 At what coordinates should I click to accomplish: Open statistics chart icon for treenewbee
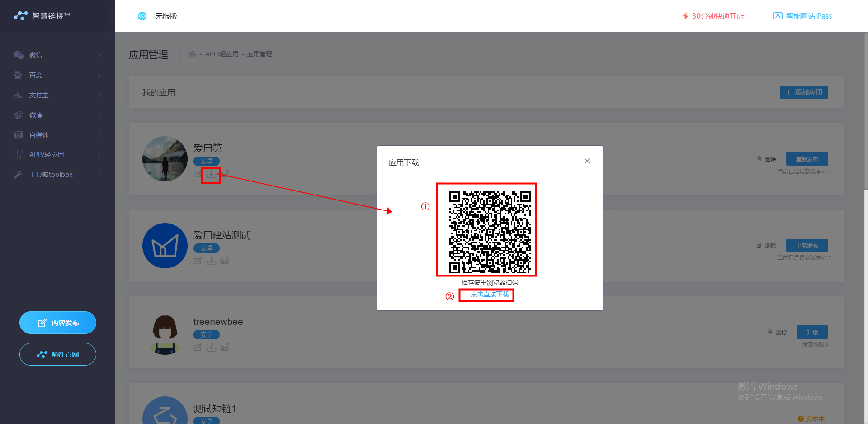(x=225, y=347)
